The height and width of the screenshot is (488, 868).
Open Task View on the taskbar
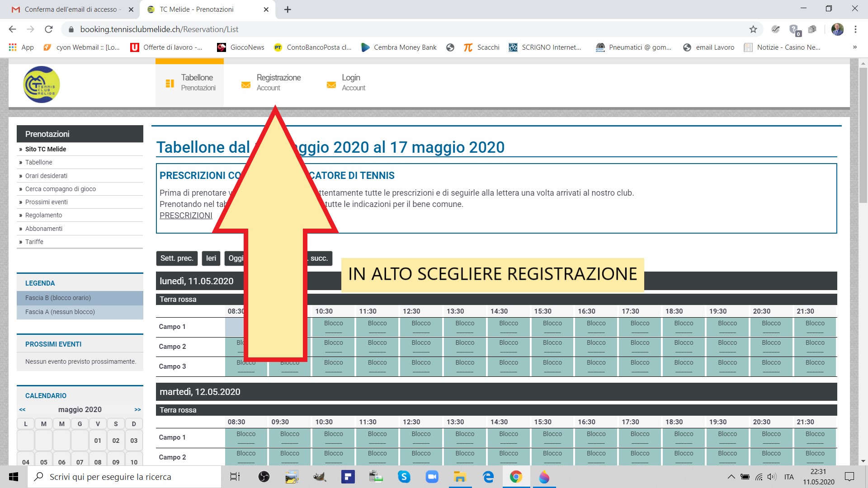[x=235, y=477]
